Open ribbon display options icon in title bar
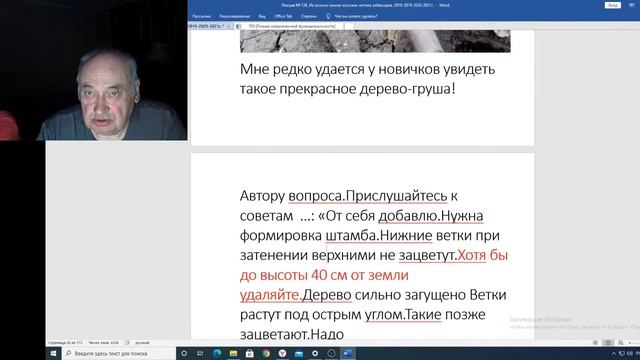Image resolution: width=640 pixels, height=360 pixels. tap(631, 5)
